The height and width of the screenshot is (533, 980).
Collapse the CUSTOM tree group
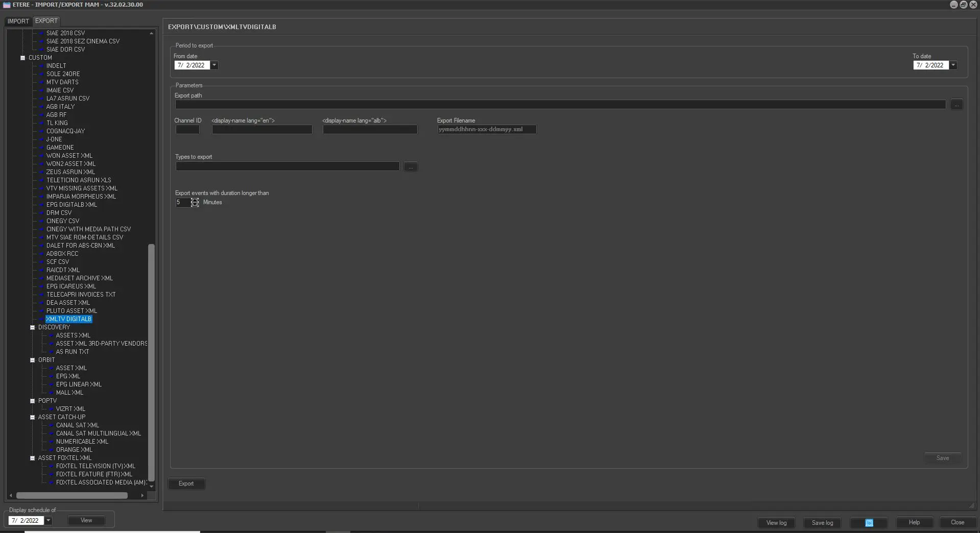point(22,58)
